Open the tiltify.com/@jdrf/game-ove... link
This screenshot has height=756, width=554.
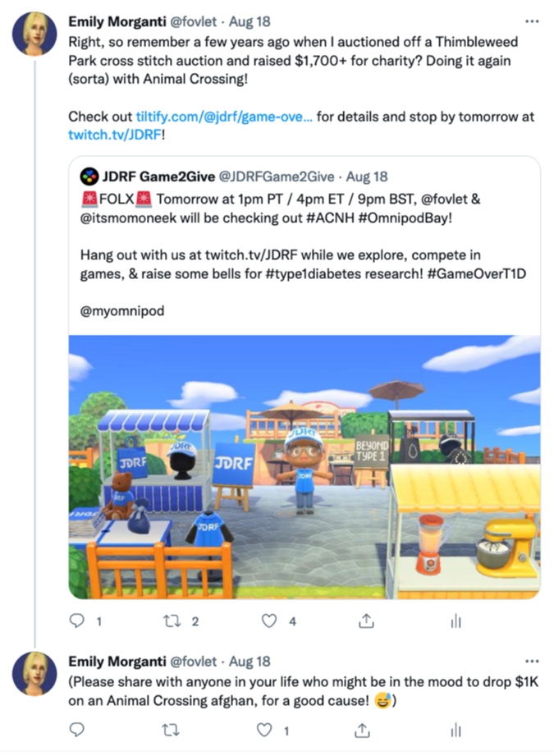tap(224, 117)
